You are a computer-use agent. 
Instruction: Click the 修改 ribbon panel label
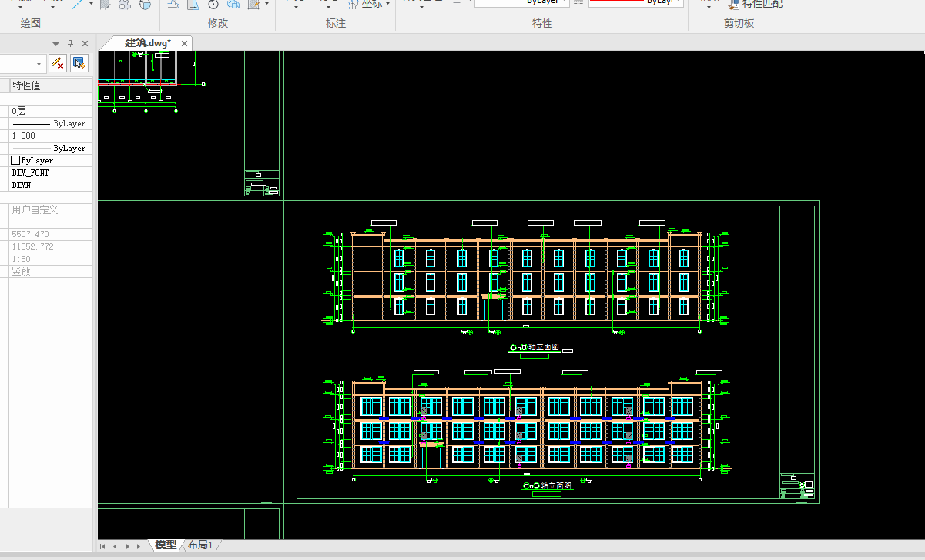[x=218, y=23]
